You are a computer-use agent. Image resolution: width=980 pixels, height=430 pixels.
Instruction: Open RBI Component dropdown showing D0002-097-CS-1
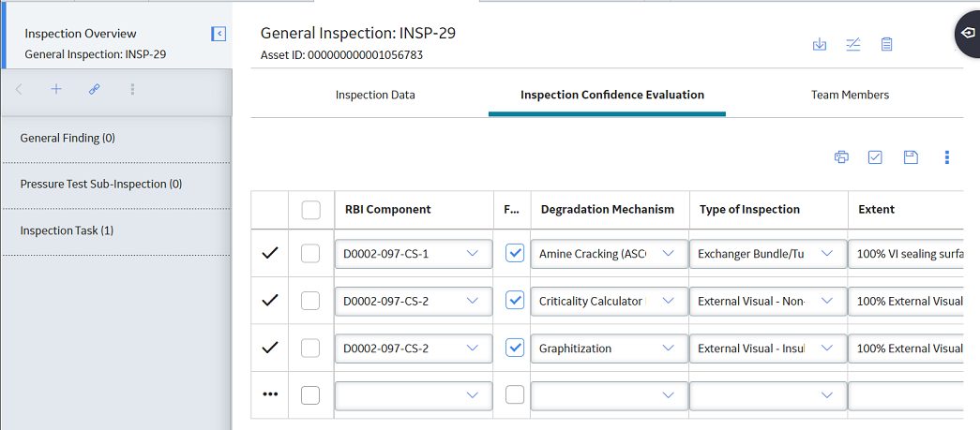[x=414, y=253]
